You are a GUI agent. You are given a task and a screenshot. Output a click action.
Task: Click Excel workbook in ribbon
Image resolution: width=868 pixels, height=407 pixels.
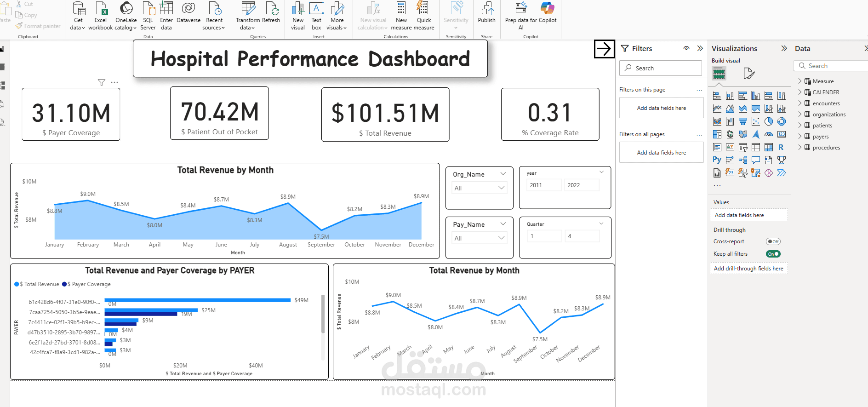point(101,16)
